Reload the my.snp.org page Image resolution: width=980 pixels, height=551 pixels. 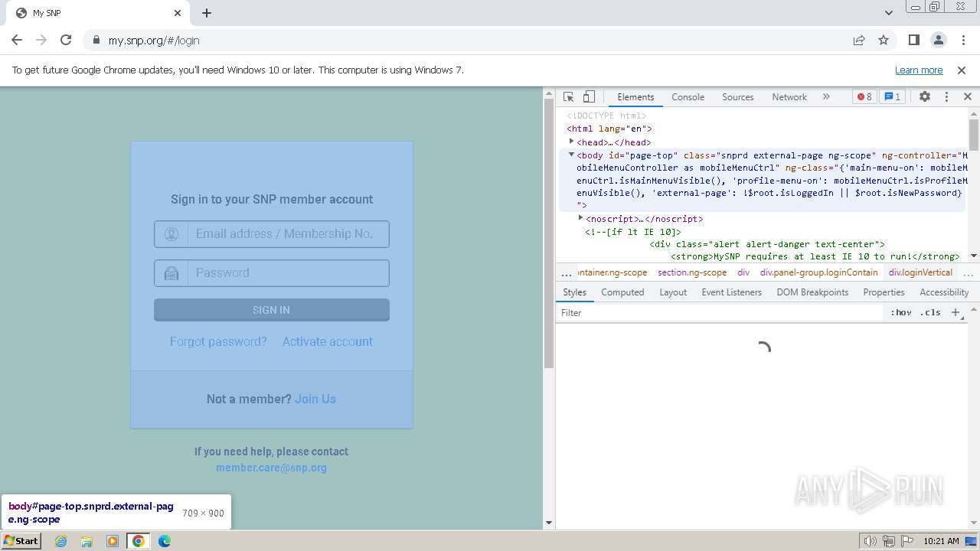click(x=66, y=41)
